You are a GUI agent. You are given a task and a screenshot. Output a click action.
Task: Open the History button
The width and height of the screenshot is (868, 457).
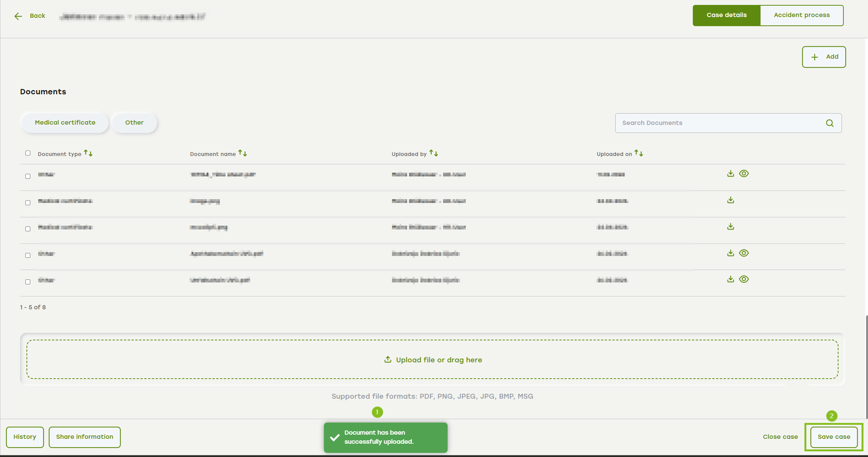click(25, 437)
